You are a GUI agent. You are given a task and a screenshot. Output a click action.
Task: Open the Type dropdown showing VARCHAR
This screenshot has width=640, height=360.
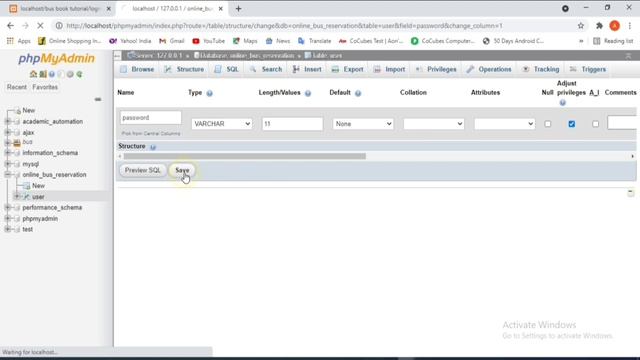coord(222,124)
